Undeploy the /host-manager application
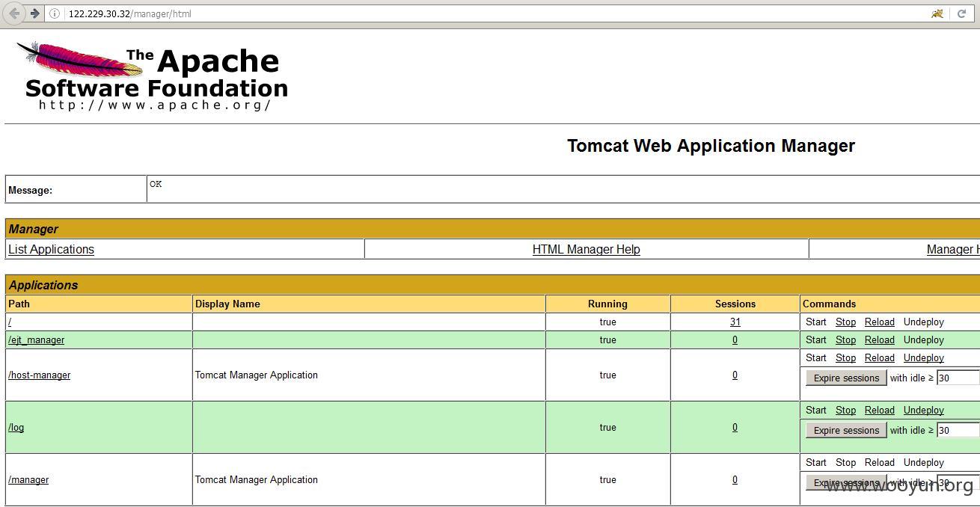This screenshot has width=980, height=507. [923, 357]
